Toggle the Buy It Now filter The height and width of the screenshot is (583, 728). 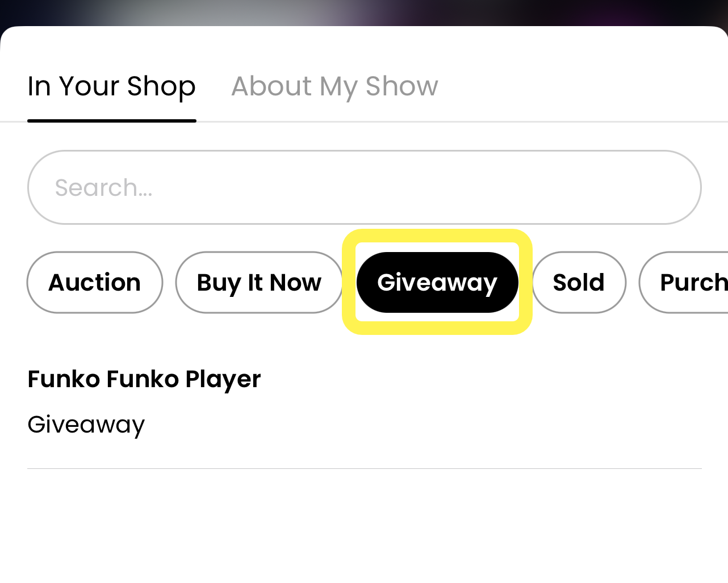pos(259,282)
